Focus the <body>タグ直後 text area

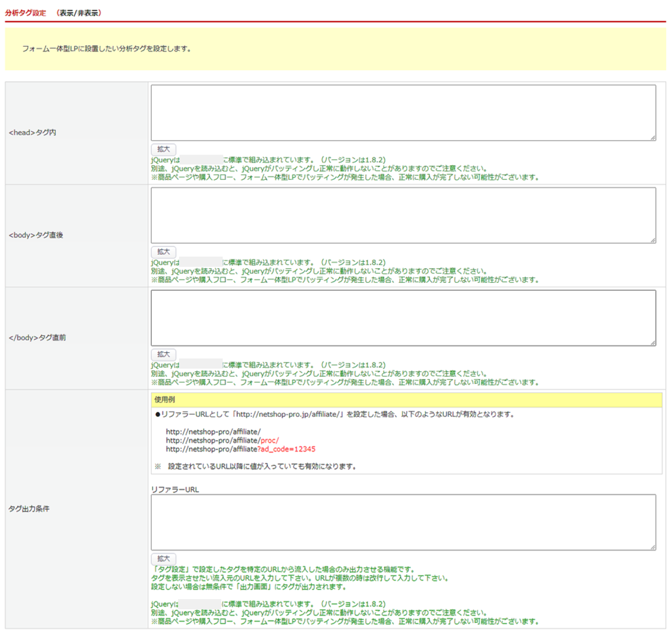coord(403,215)
